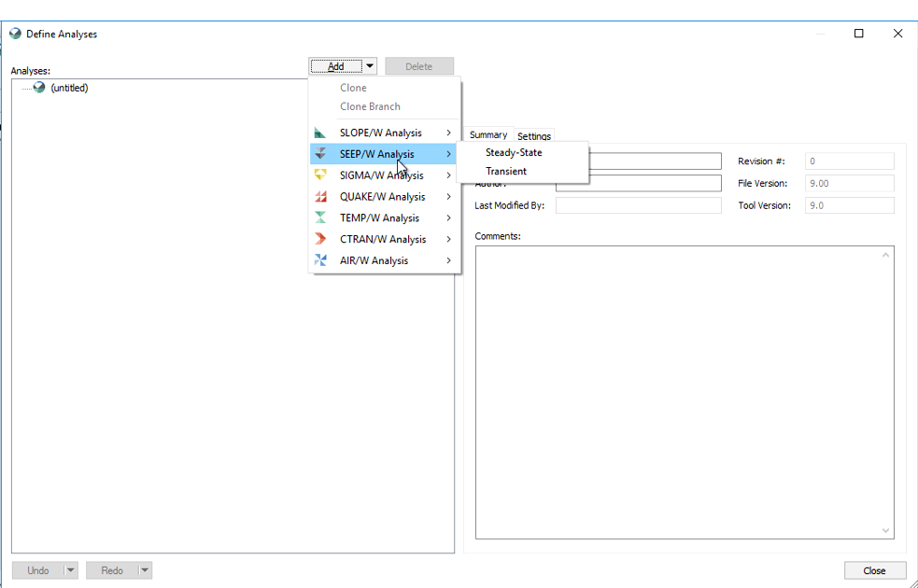This screenshot has height=588, width=918.
Task: Click the SLOPE/W Analysis product icon
Action: (x=320, y=133)
